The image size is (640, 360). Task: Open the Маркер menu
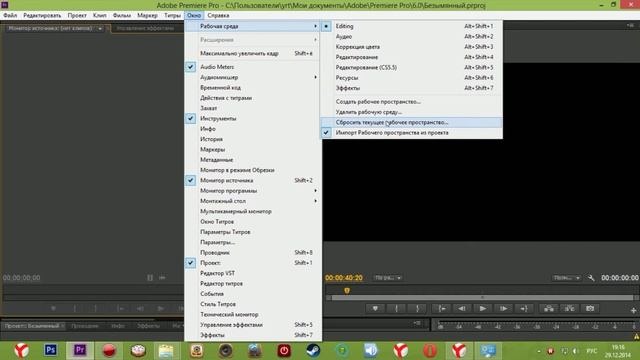[x=147, y=16]
